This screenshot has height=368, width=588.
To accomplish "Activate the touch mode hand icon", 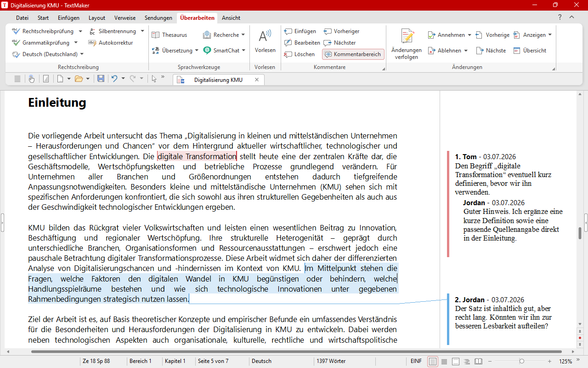I will [x=31, y=79].
